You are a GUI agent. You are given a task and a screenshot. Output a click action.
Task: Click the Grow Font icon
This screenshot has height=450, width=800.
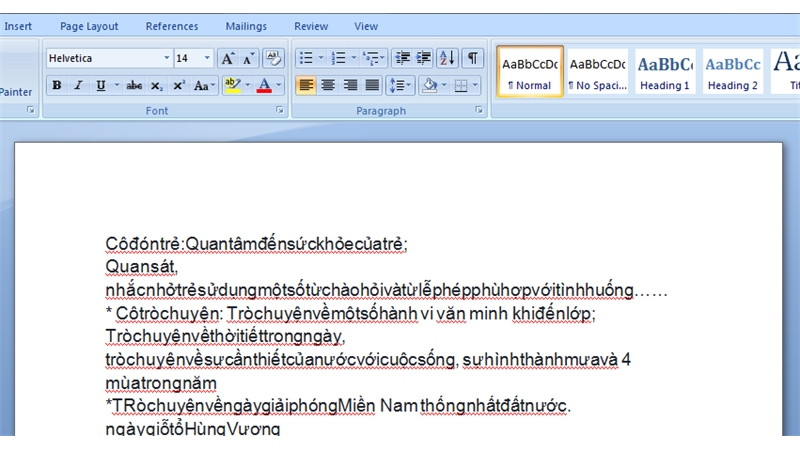(x=228, y=58)
